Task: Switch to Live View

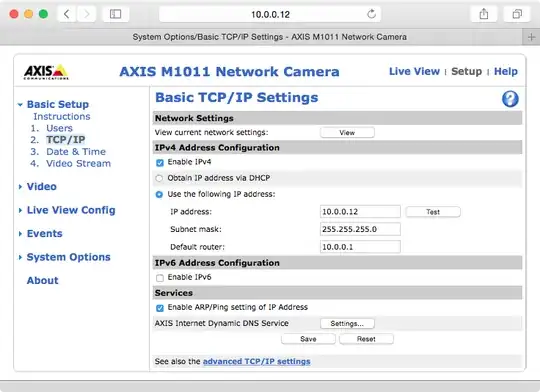Action: coord(414,71)
